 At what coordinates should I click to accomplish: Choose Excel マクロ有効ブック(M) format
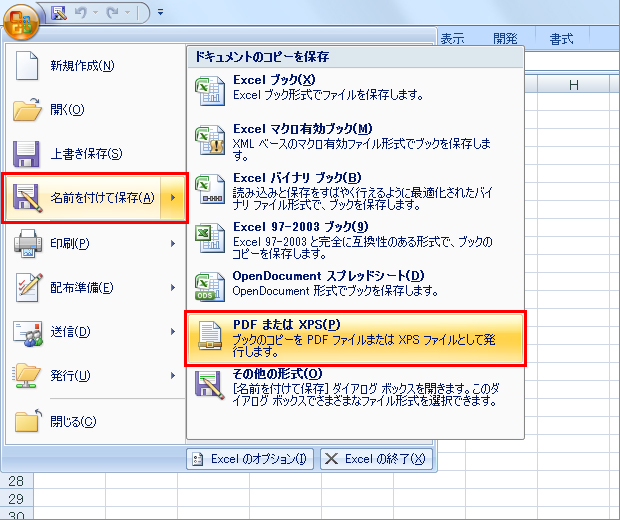[x=355, y=142]
